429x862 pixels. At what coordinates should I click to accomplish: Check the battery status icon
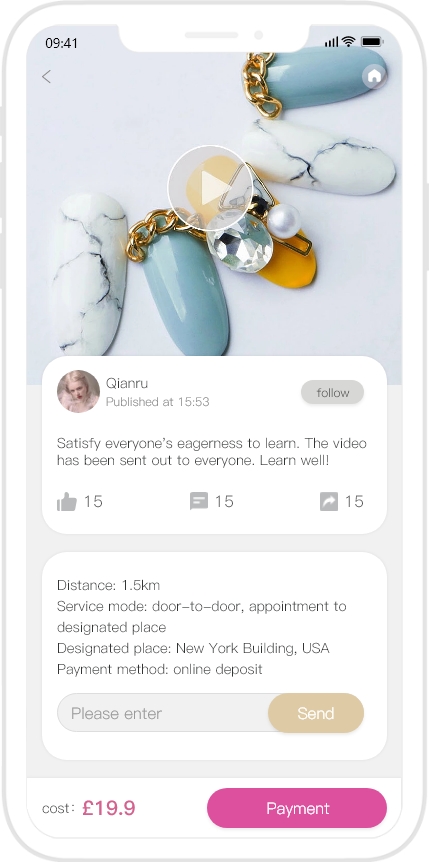pyautogui.click(x=372, y=42)
